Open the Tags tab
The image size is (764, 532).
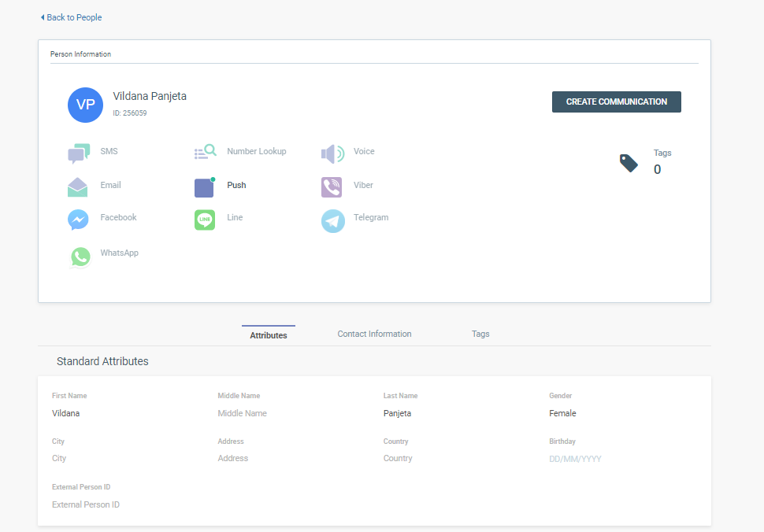pyautogui.click(x=480, y=334)
